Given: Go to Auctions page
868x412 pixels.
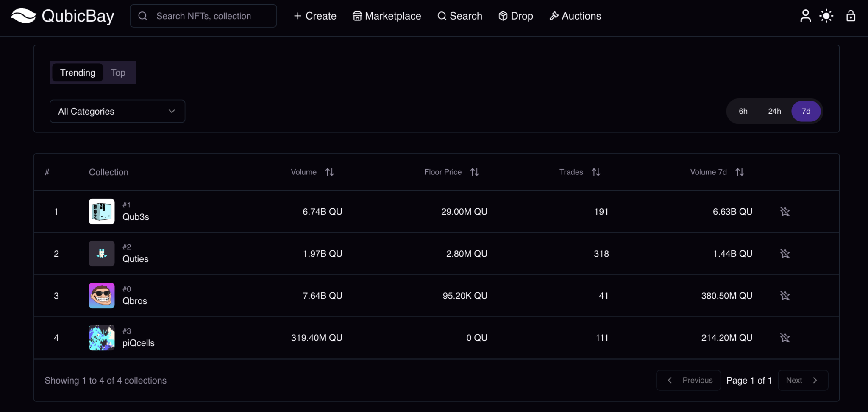Looking at the screenshot, I should [575, 16].
